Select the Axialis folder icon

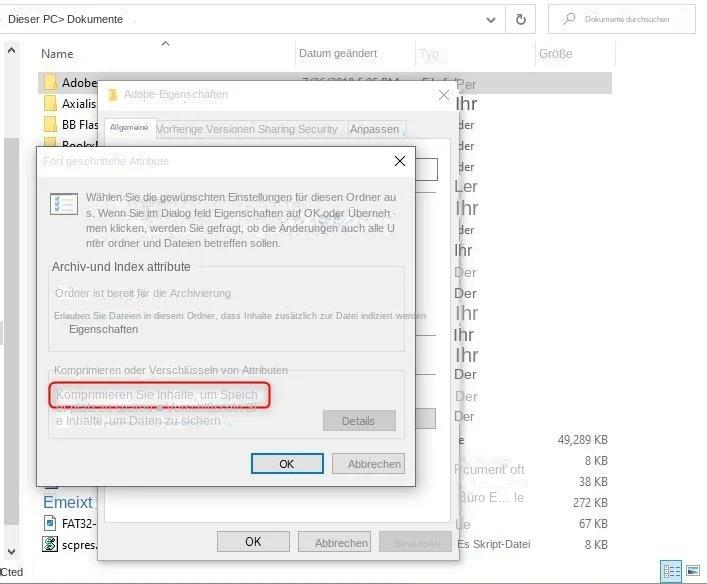pos(50,104)
